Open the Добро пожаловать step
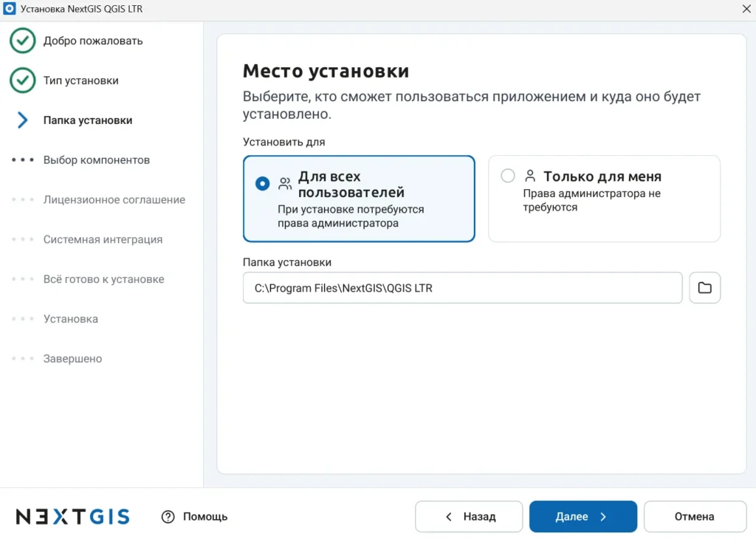756x542 pixels. pos(93,41)
